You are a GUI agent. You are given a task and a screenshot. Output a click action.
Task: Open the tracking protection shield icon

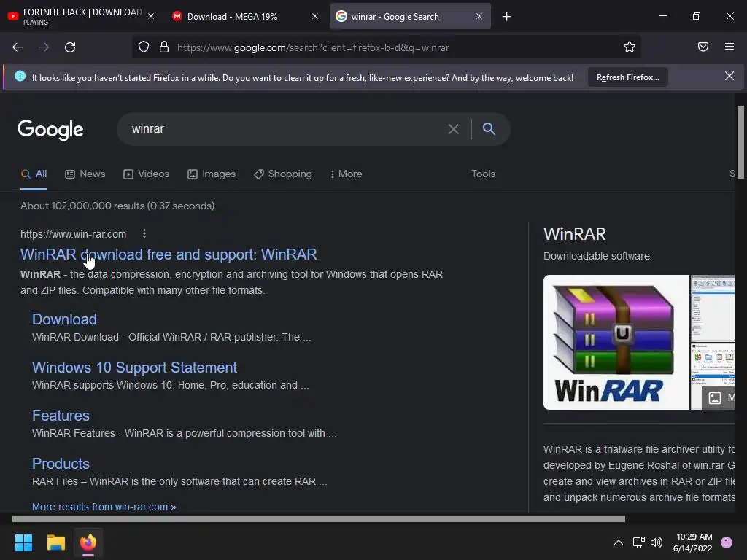(144, 47)
